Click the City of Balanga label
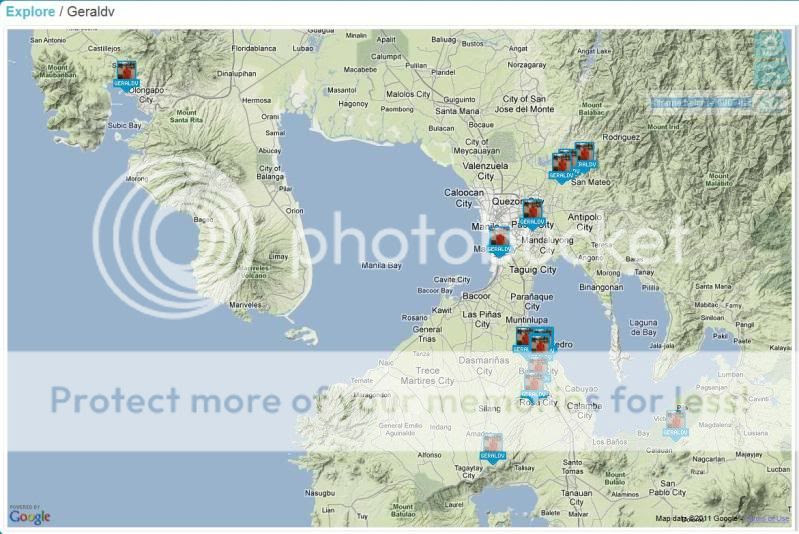Viewport: 799px width, 534px height. tap(271, 172)
